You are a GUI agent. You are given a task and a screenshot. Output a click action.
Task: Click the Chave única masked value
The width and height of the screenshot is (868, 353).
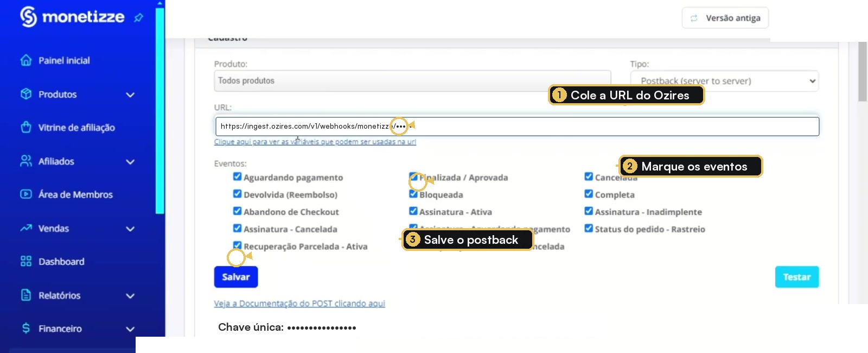point(322,327)
